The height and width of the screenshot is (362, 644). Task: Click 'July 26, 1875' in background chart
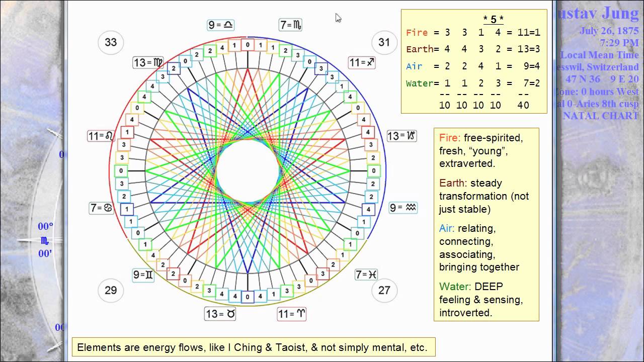(x=609, y=31)
